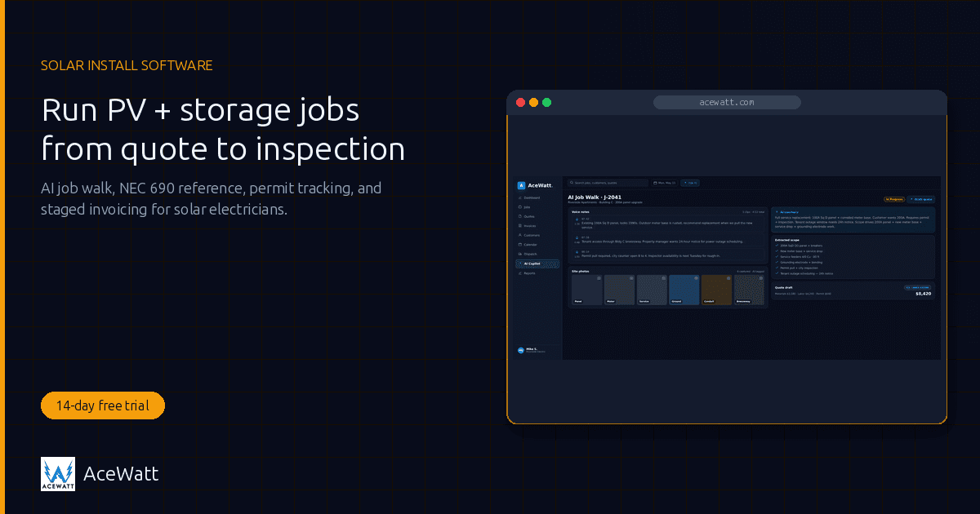The height and width of the screenshot is (514, 980).
Task: Open Dashboard in the sidebar
Action: pos(539,197)
